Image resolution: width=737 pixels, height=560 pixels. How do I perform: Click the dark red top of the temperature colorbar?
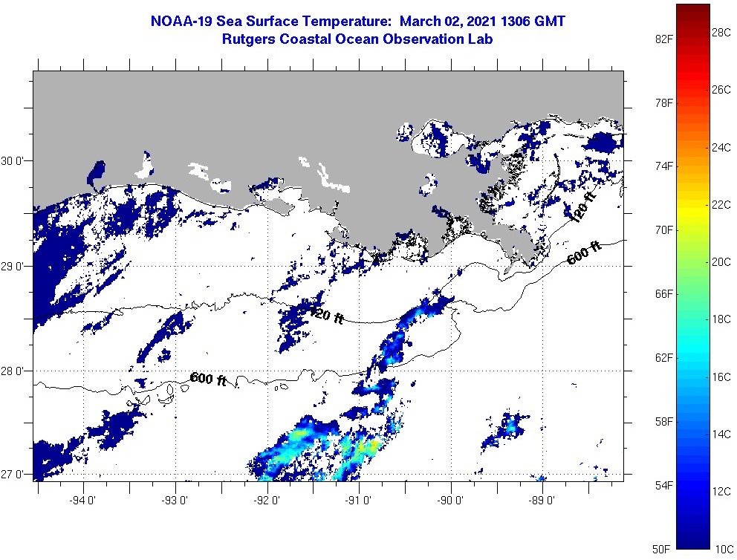pos(693,12)
